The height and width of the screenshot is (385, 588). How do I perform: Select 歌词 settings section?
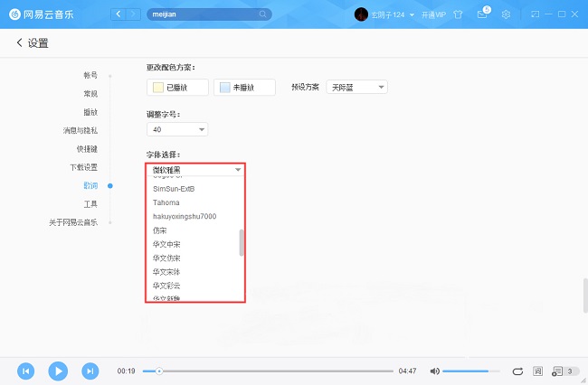click(x=90, y=185)
